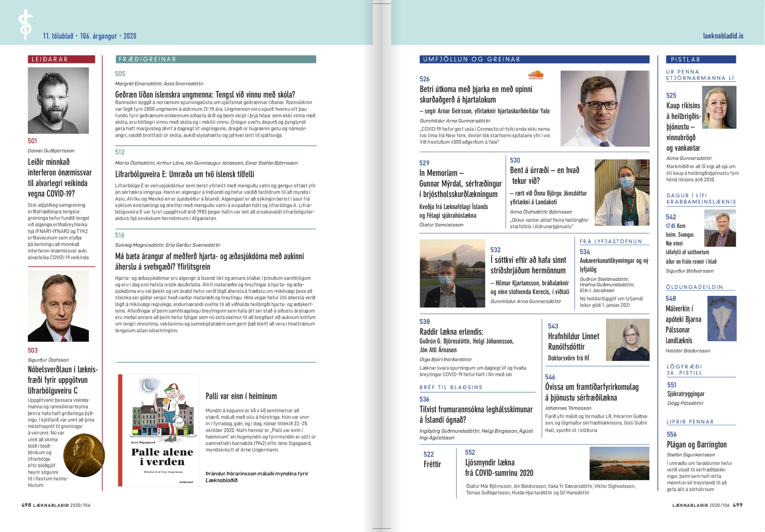The width and height of the screenshot is (765, 532).
Task: Click the UMFJÖLLUN OG GREINAR section header
Action: tap(534, 59)
